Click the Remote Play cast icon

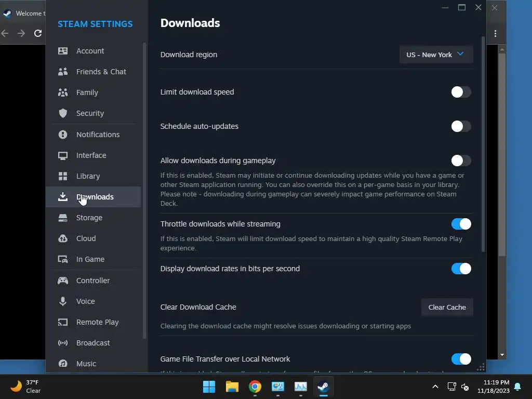(x=63, y=322)
